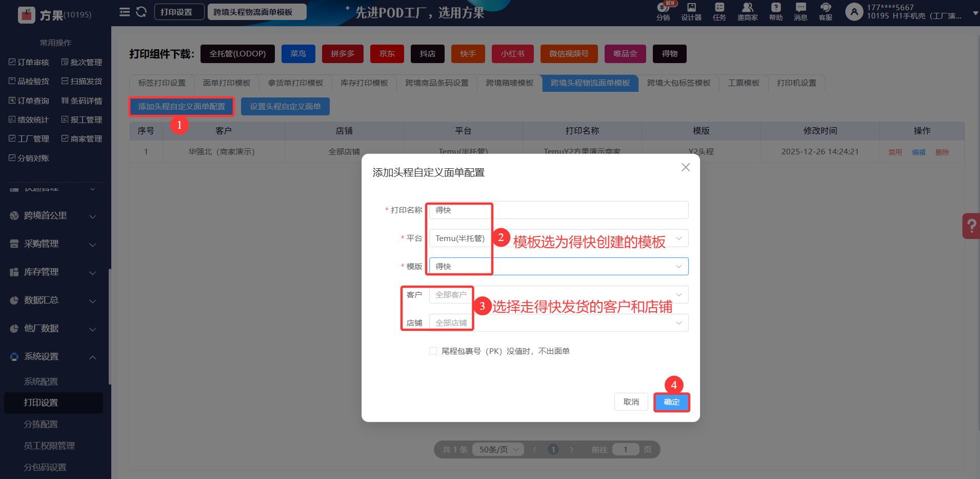The image size is (980, 479).
Task: Open the account dropdown arrow at top right
Action: tap(975, 13)
